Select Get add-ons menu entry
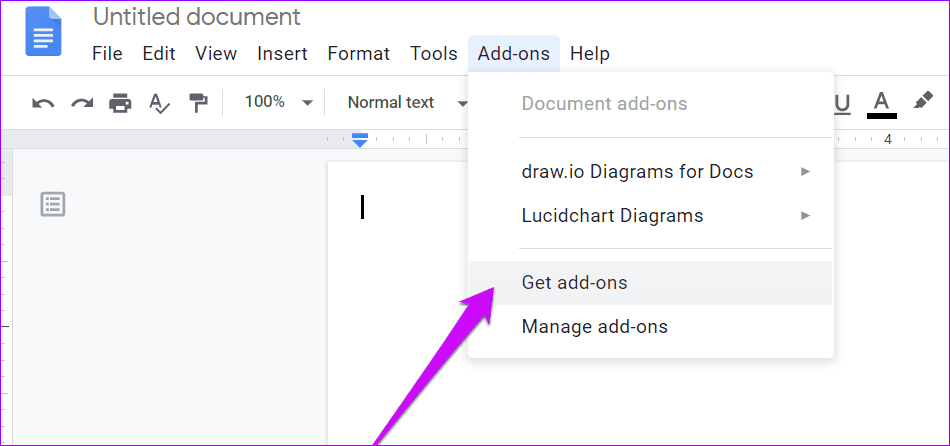Screen dimensions: 950x446 [575, 283]
